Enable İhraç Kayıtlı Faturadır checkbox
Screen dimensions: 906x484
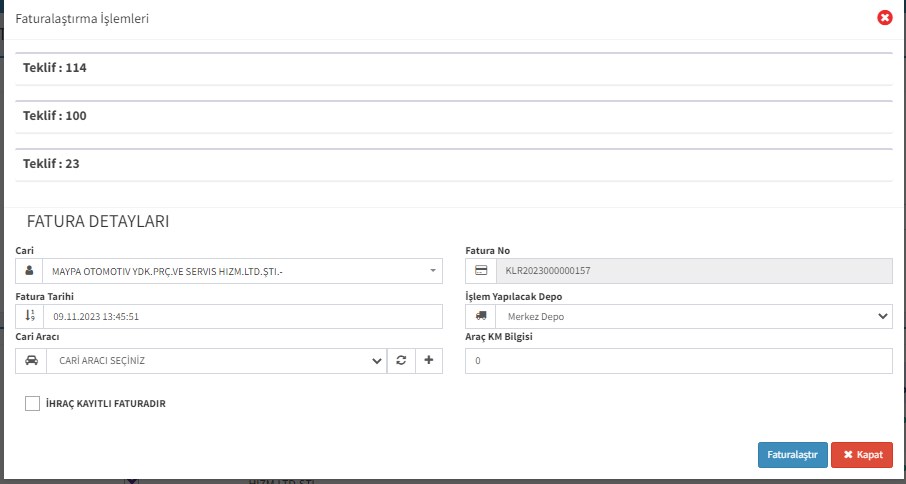(x=33, y=404)
